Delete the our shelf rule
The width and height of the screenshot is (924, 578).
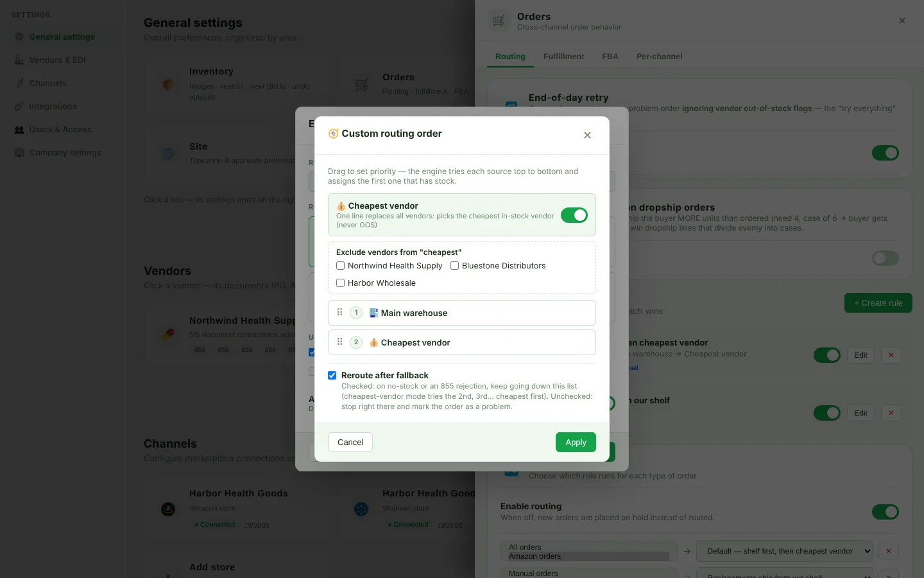891,413
